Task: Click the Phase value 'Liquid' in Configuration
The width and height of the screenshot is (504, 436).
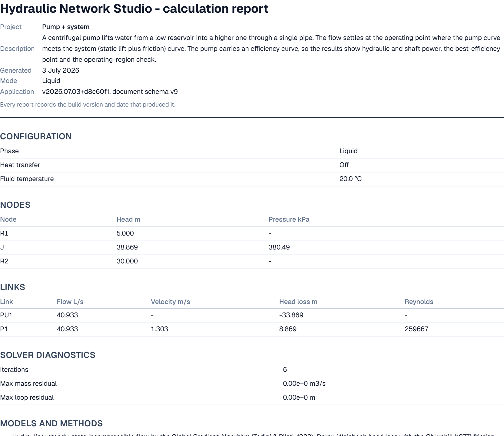Action: tap(348, 151)
